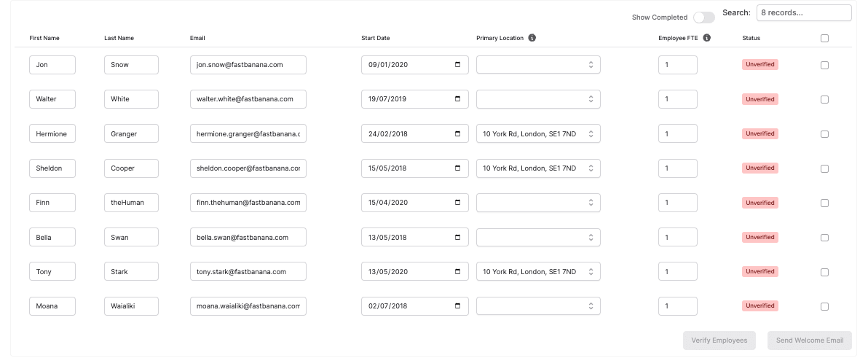The width and height of the screenshot is (868, 358).
Task: Click calendar icon in Finn's start date
Action: pos(457,203)
